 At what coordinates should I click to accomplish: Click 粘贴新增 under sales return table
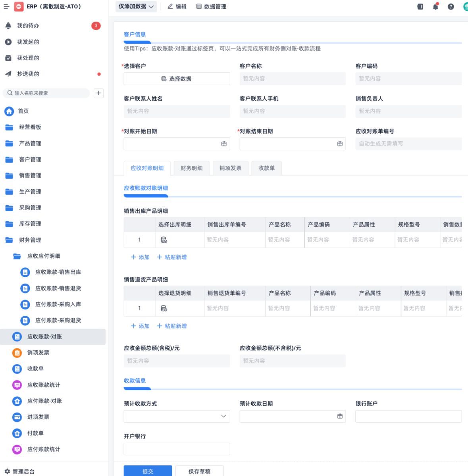click(172, 326)
